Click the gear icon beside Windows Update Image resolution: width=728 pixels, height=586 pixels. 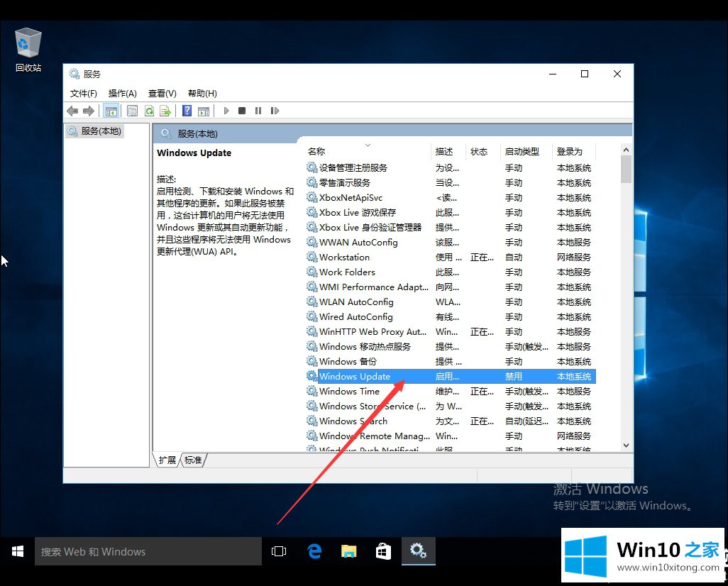pos(312,376)
